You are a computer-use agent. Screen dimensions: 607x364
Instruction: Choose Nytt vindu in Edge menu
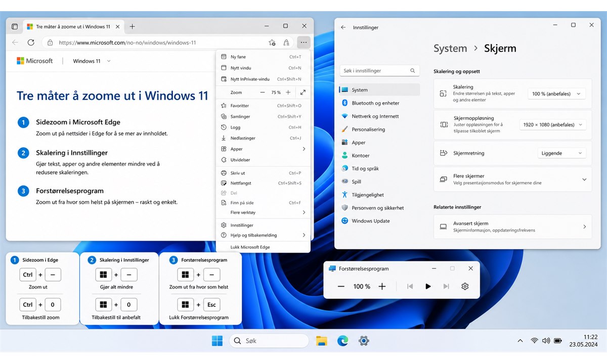pyautogui.click(x=263, y=68)
